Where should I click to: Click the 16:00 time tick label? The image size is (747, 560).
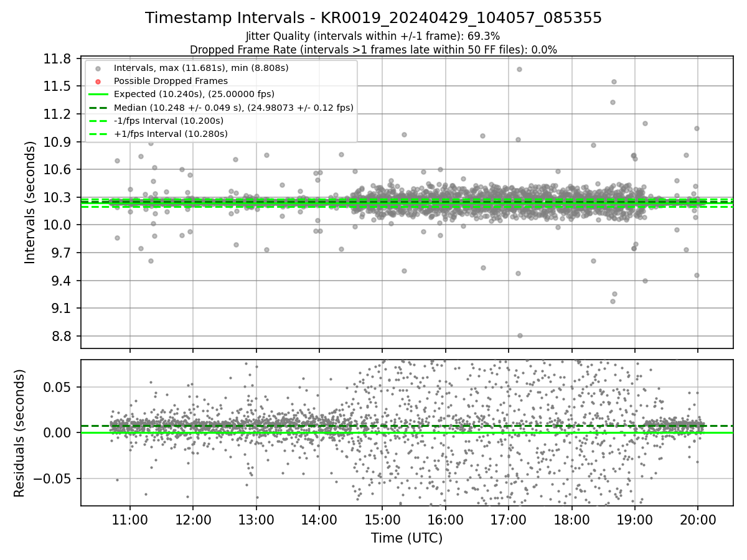click(x=446, y=520)
